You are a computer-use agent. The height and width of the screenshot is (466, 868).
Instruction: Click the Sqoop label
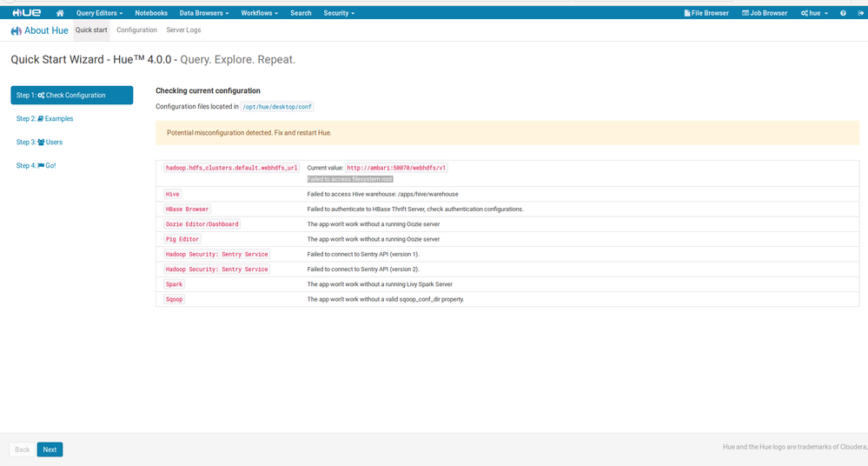coord(174,299)
